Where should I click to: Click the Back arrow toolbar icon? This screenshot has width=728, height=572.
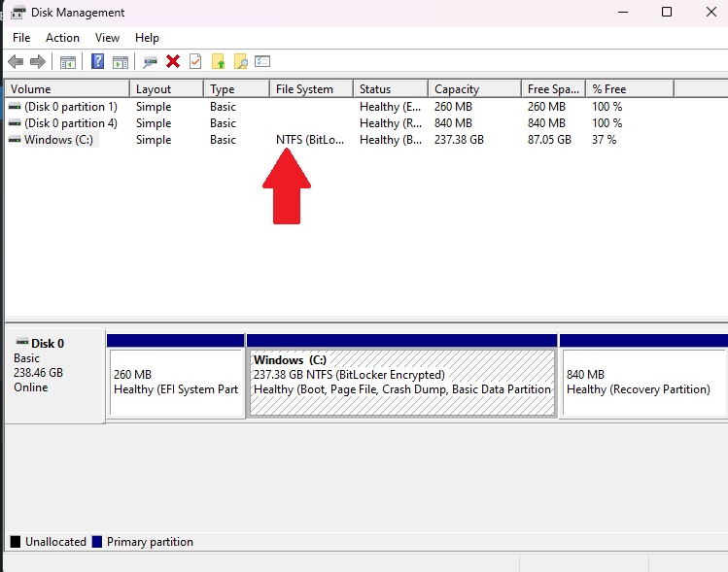click(16, 62)
